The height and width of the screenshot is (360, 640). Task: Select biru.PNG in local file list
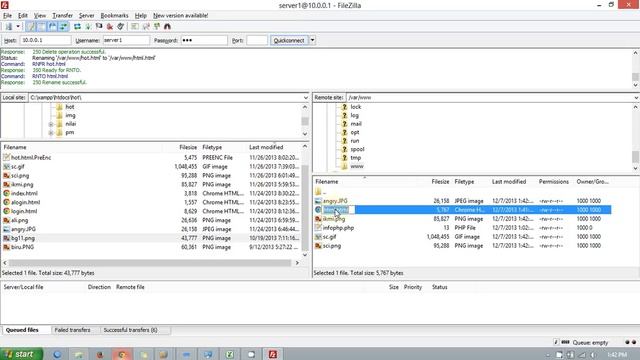(22, 247)
